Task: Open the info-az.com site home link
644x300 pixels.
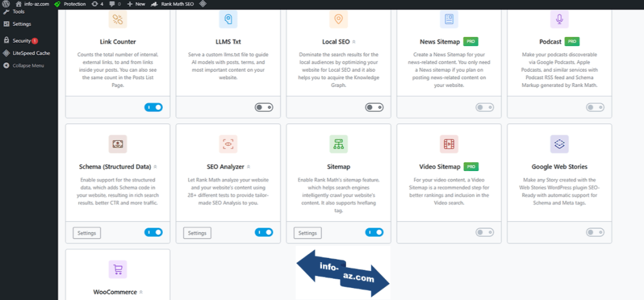Action: click(32, 4)
